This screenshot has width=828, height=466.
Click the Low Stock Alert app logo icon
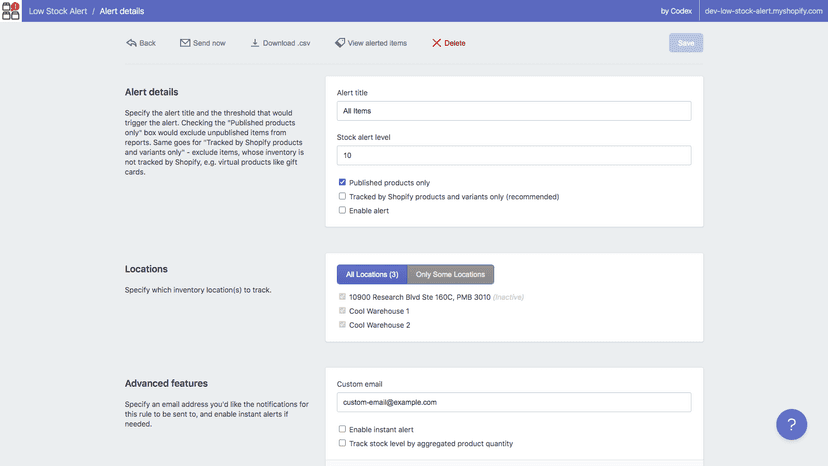pyautogui.click(x=11, y=11)
